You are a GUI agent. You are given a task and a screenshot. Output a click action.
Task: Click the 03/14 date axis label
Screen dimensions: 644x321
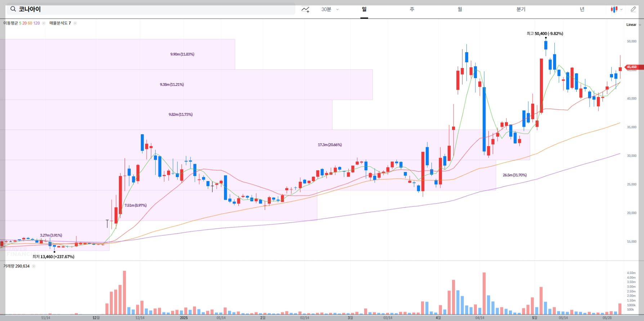click(388, 318)
